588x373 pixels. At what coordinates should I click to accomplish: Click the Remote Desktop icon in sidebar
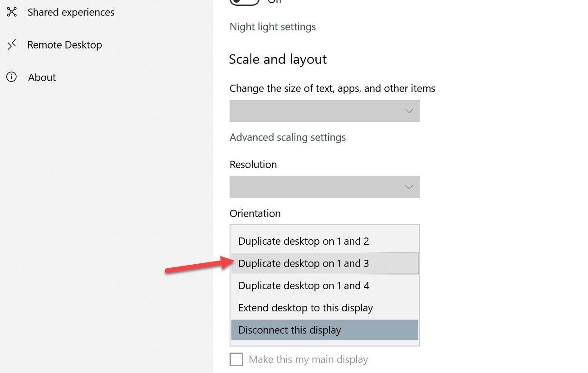click(x=12, y=44)
